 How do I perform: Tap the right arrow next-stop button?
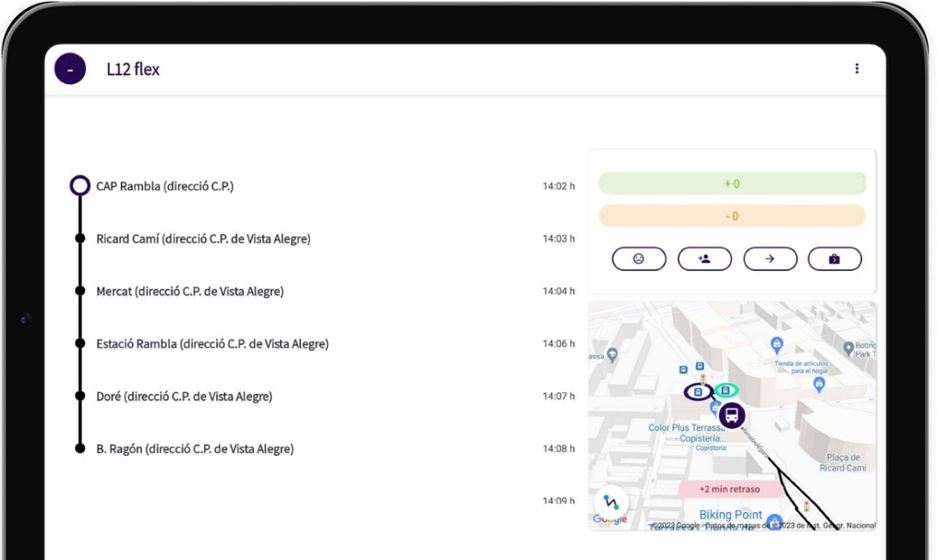(x=770, y=259)
